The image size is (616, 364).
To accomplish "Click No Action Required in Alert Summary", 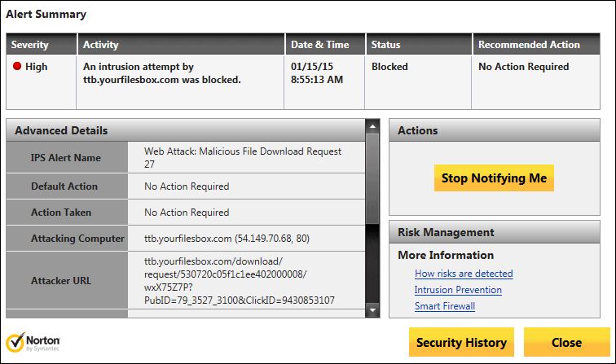I will coord(524,67).
